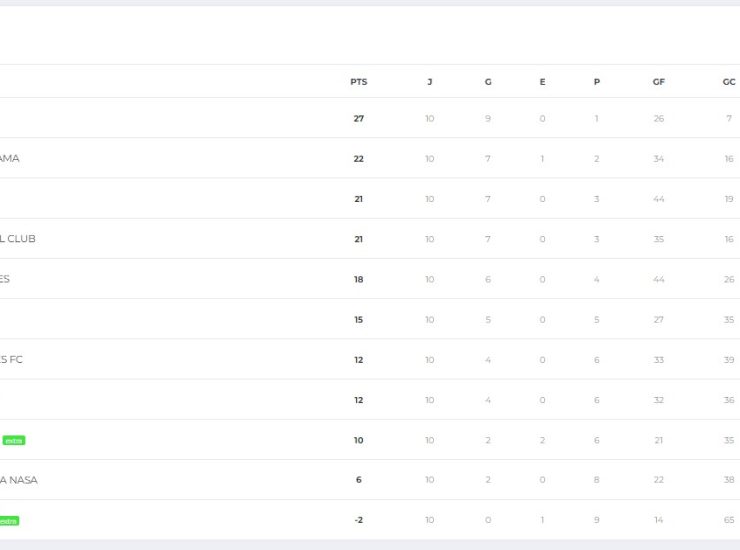
Task: Open the 18-point team ending in ES
Action: click(x=5, y=279)
